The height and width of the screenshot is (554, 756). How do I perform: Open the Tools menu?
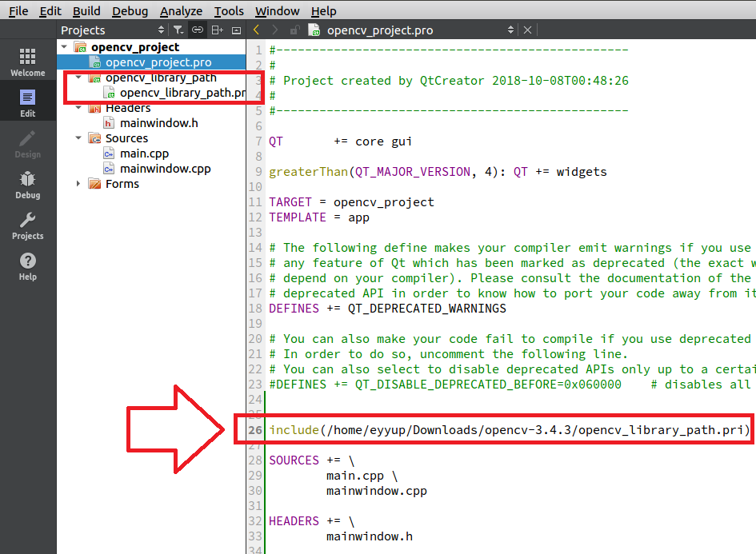pyautogui.click(x=229, y=10)
